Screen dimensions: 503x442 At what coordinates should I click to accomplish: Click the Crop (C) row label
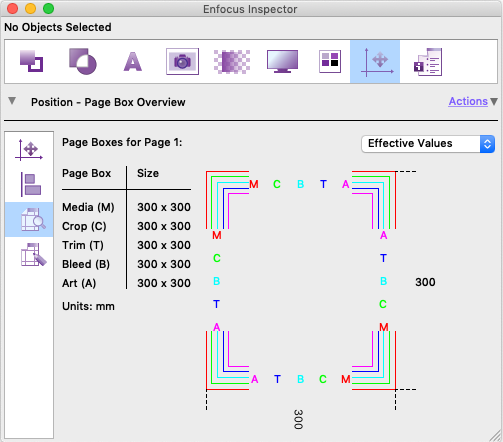pyautogui.click(x=84, y=226)
